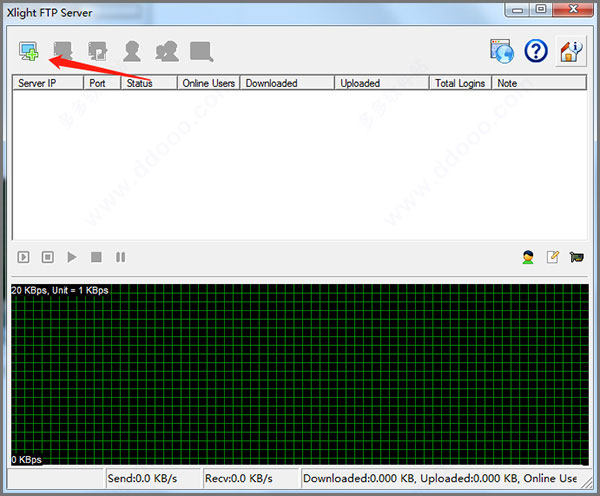
Task: Start the selected server with the play icon
Action: (x=72, y=257)
